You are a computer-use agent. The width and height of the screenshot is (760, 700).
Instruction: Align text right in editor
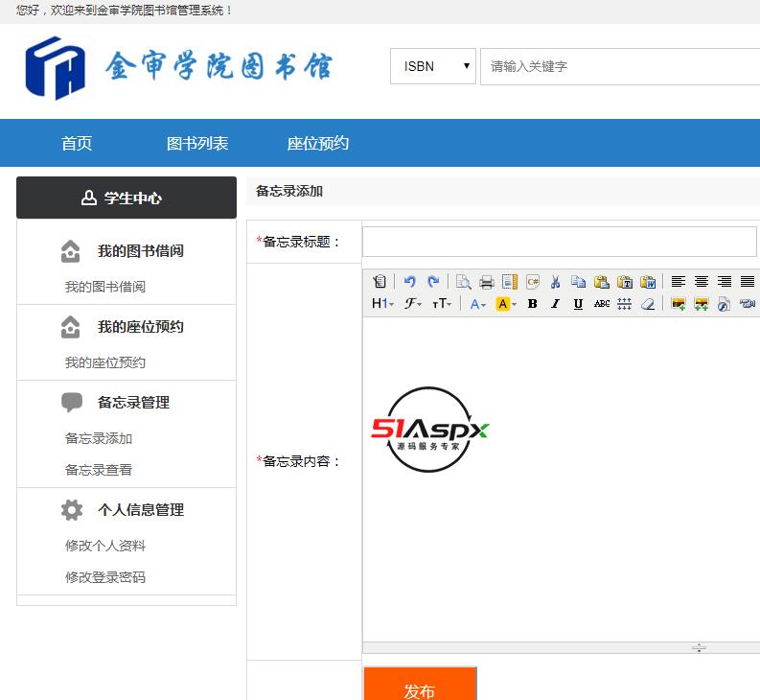click(x=725, y=281)
